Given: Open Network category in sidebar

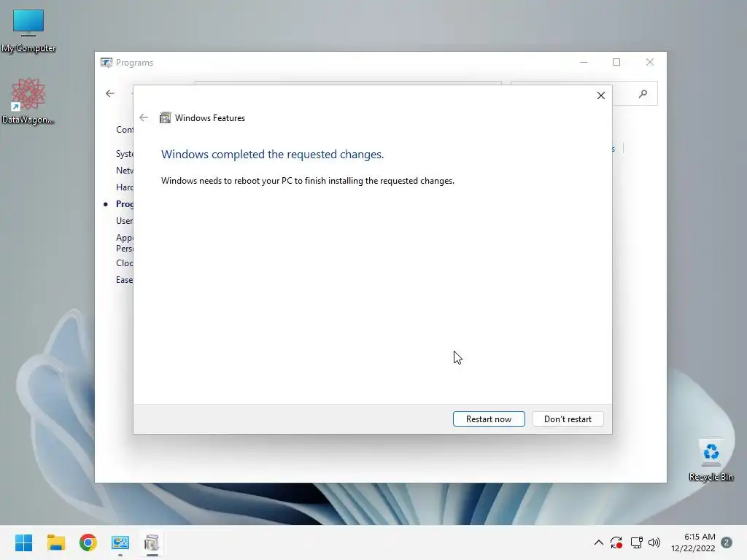Looking at the screenshot, I should [124, 171].
